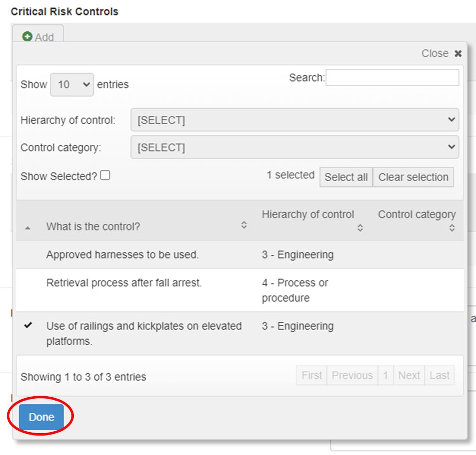
Task: Click the Close X icon
Action: click(458, 54)
